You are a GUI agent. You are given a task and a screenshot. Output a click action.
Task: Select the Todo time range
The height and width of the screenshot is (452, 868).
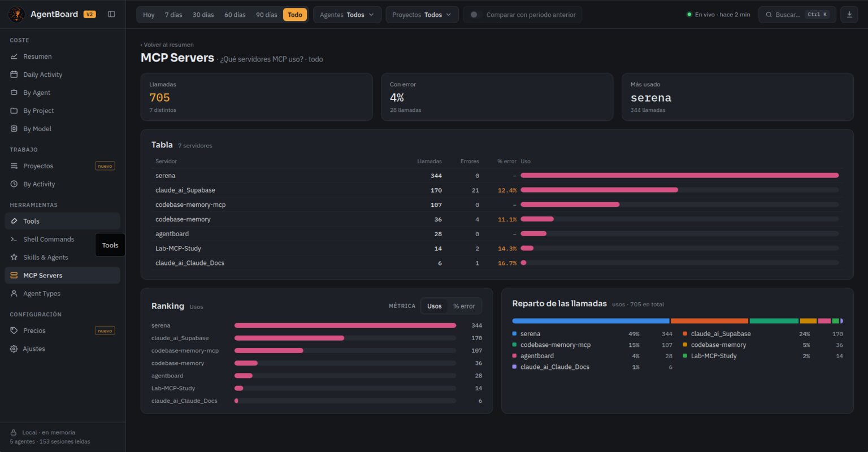(x=295, y=15)
